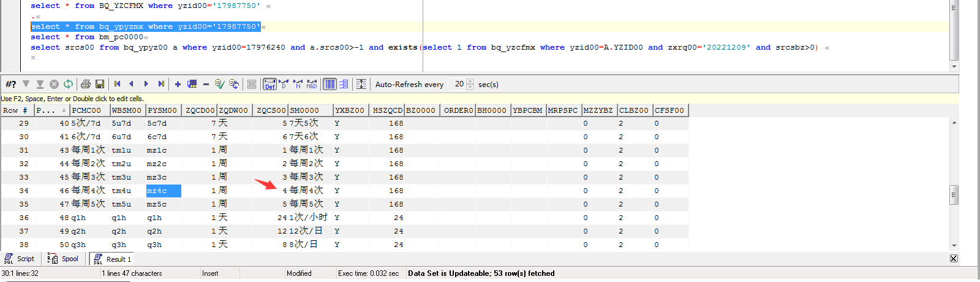980x282 pixels.
Task: Increase the Auto-Refresh seconds spinner
Action: coord(470,82)
